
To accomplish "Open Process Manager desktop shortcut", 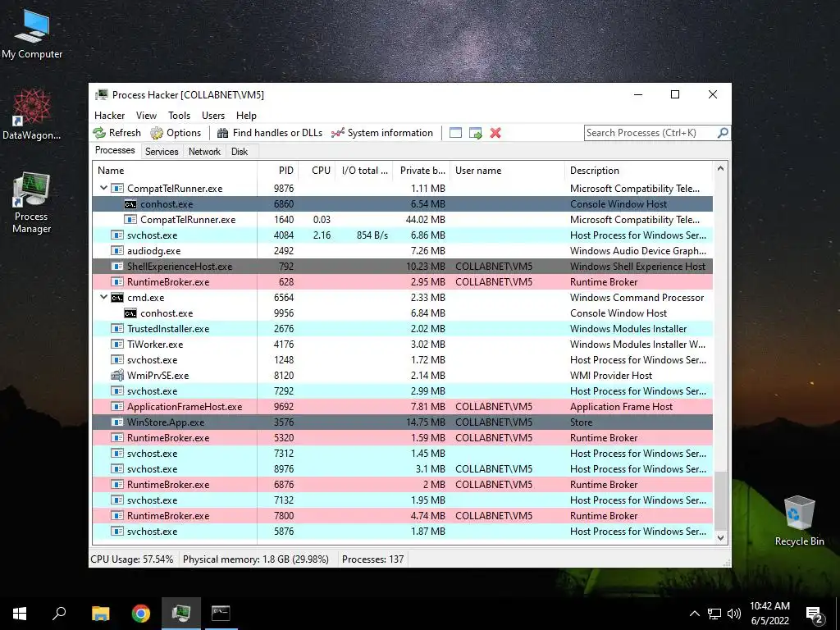I will click(x=32, y=203).
